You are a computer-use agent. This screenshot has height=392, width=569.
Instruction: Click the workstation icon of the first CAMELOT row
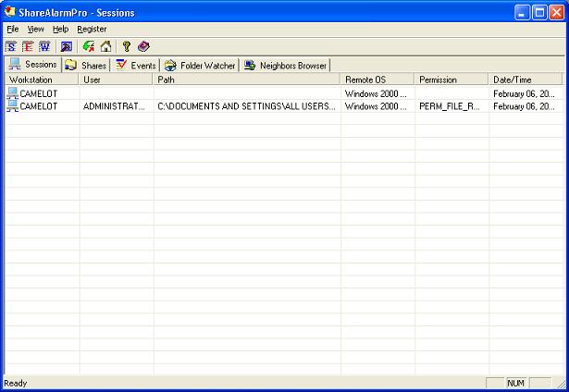(12, 93)
